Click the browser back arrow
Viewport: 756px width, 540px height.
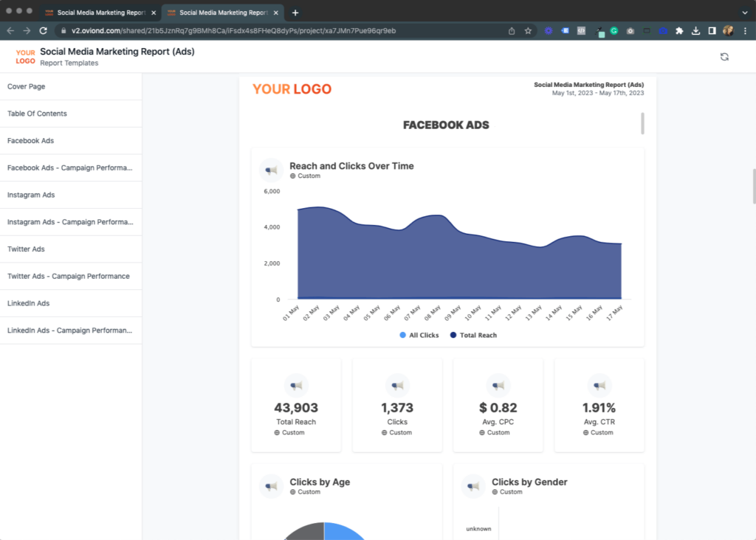click(10, 31)
